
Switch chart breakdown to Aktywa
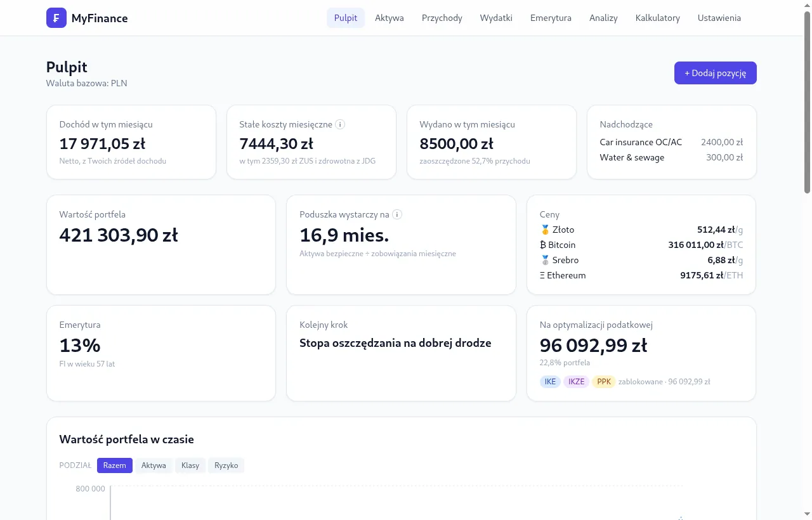(154, 465)
